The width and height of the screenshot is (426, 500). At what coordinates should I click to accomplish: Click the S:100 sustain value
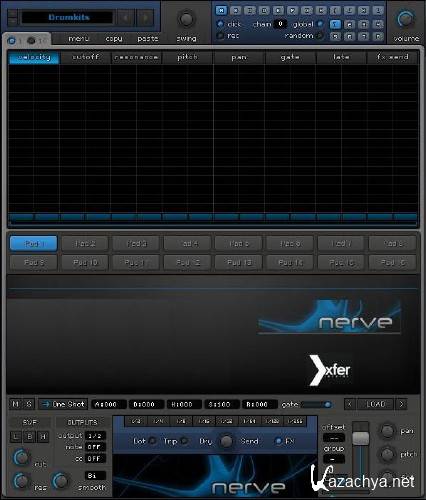pyautogui.click(x=222, y=404)
